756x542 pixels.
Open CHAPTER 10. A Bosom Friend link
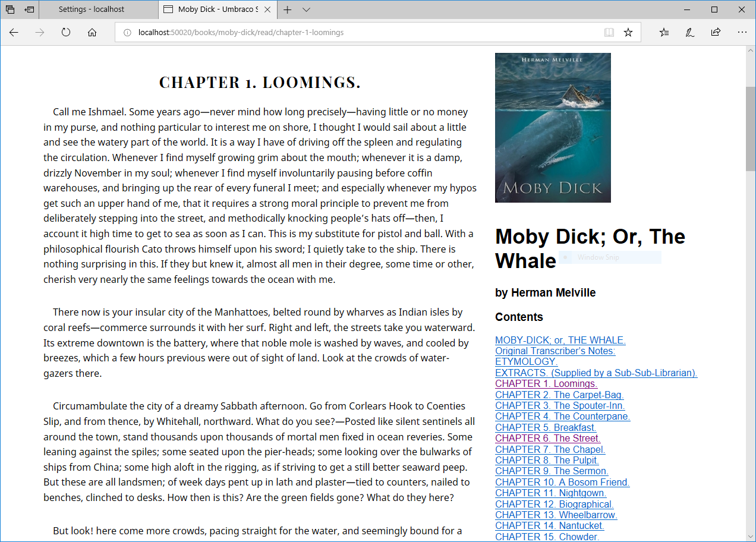tap(562, 483)
